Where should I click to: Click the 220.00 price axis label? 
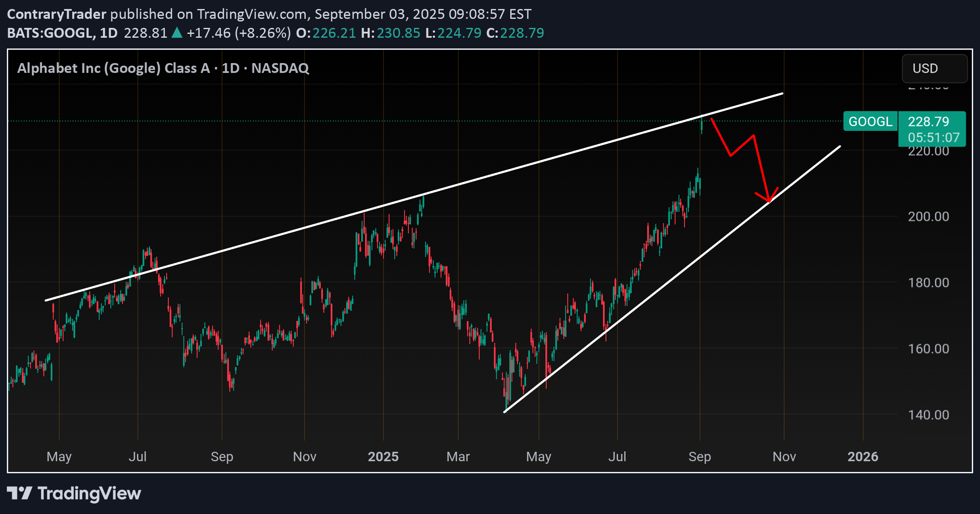tap(928, 151)
